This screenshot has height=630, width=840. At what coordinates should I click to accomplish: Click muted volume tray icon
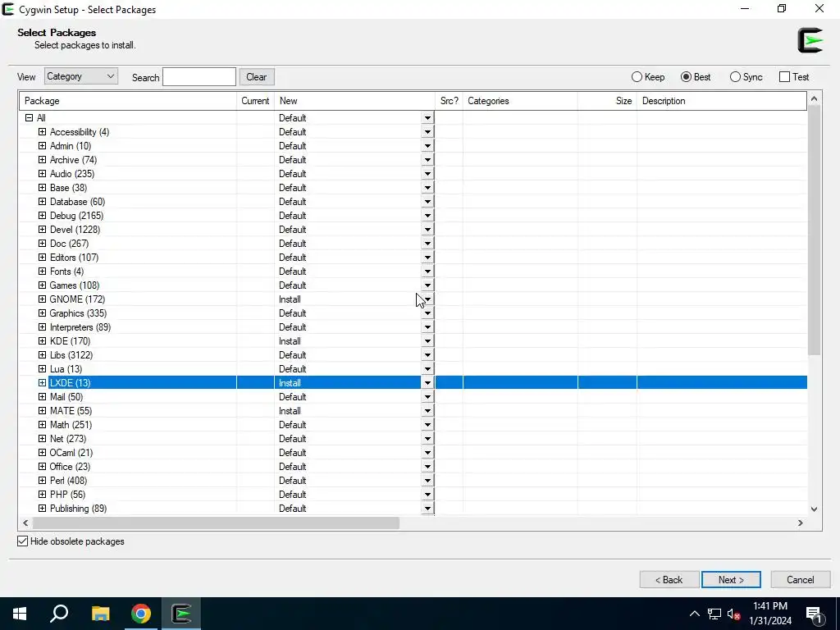tap(734, 614)
